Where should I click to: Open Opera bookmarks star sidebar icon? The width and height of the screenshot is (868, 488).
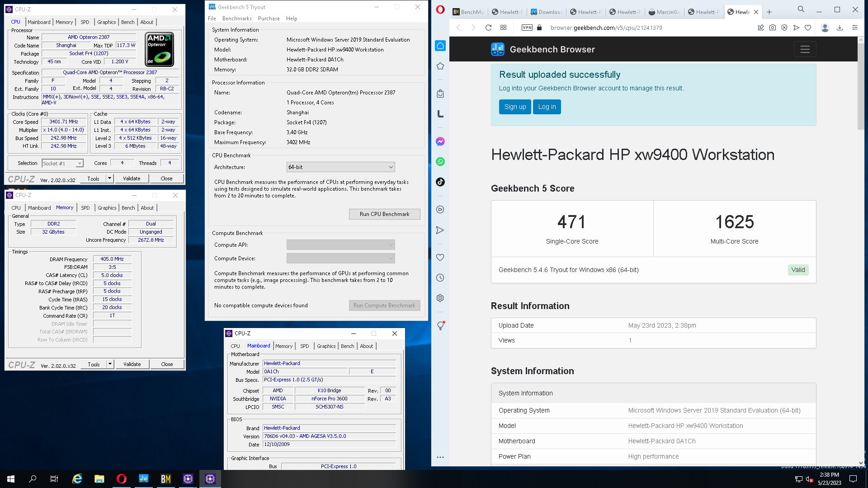pyautogui.click(x=440, y=66)
